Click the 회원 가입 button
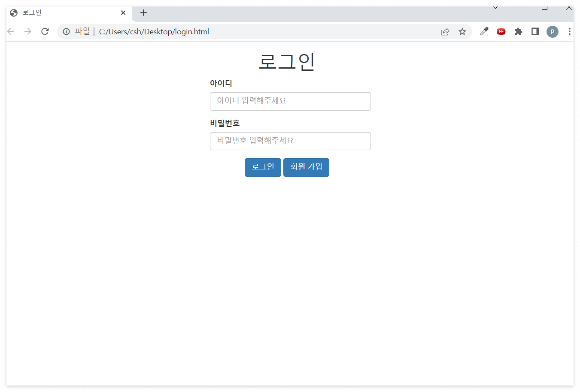The height and width of the screenshot is (392, 580). click(306, 167)
